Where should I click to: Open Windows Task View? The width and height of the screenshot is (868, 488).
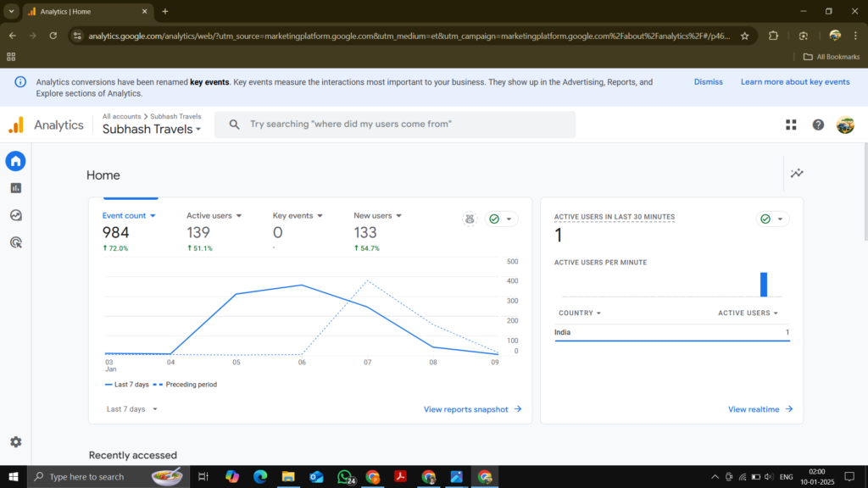203,477
